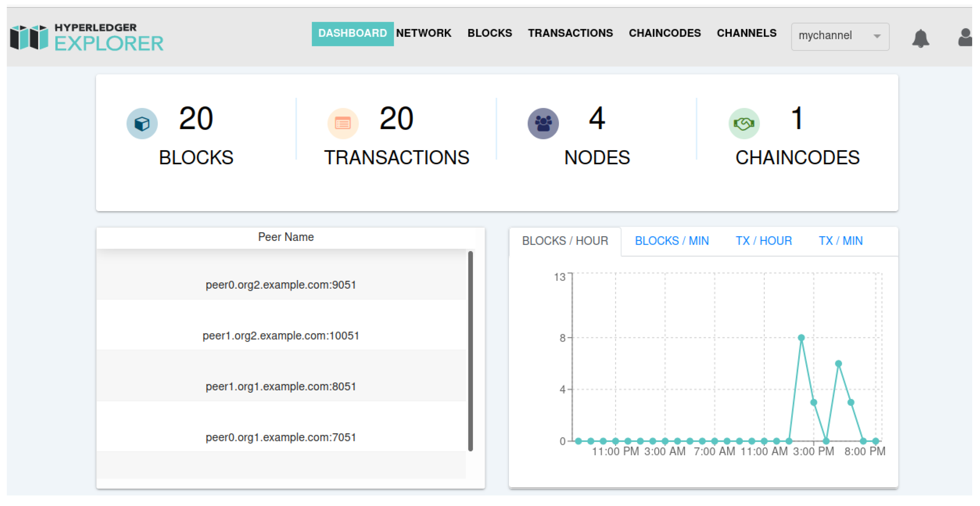Go to the Network page
980x506 pixels.
(x=423, y=33)
